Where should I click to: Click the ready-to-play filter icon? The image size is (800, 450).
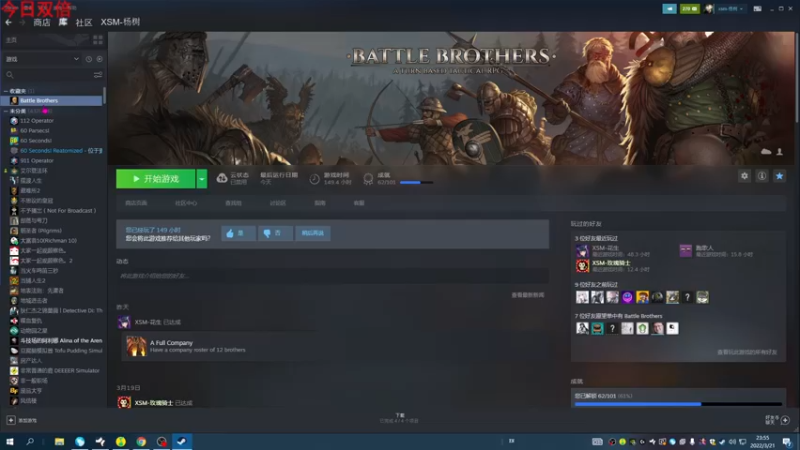click(99, 59)
